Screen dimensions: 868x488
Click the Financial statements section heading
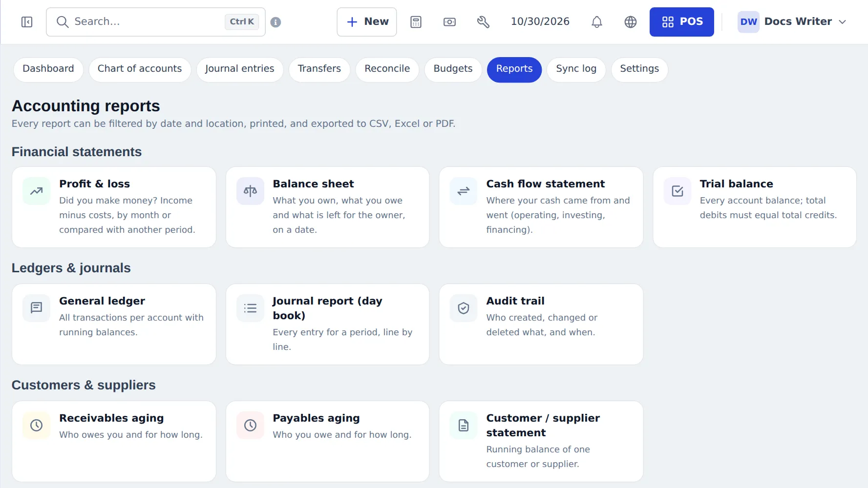77,152
